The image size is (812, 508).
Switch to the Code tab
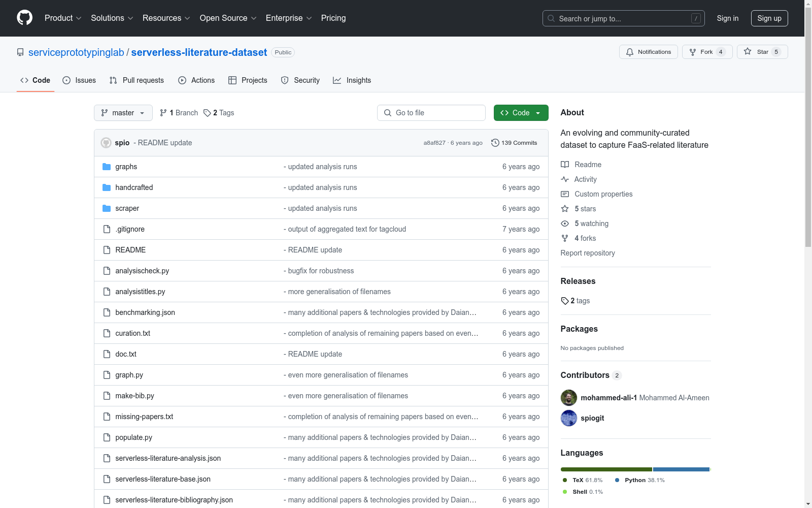pos(36,80)
